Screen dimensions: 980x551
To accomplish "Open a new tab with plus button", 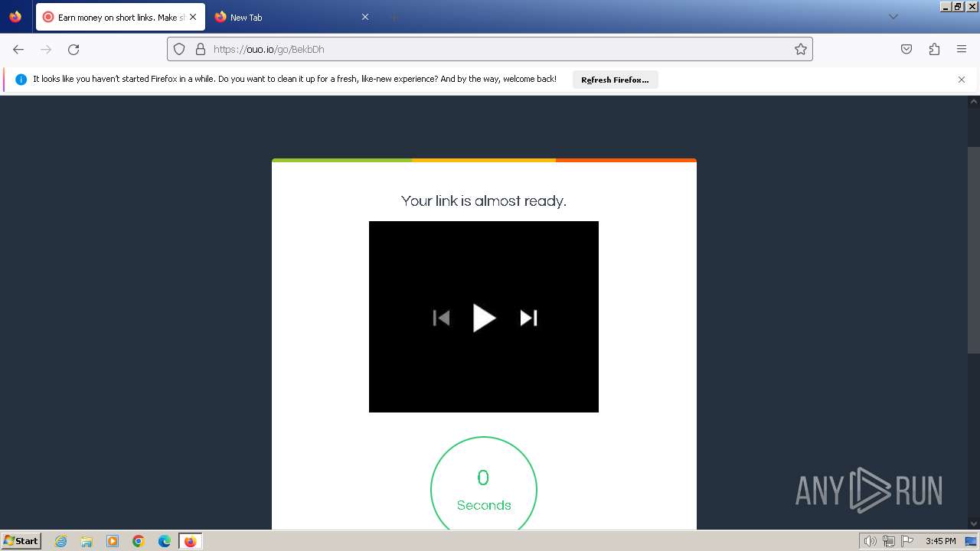I will tap(394, 17).
